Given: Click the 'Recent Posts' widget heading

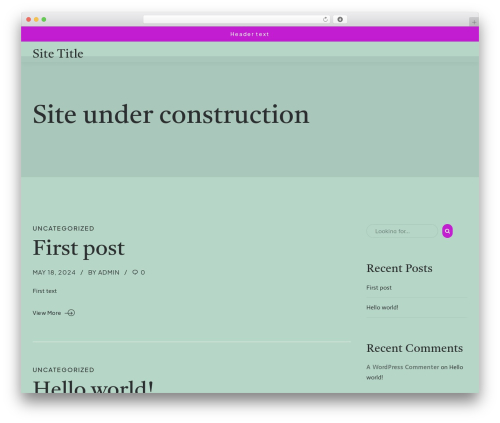Looking at the screenshot, I should click(x=399, y=268).
